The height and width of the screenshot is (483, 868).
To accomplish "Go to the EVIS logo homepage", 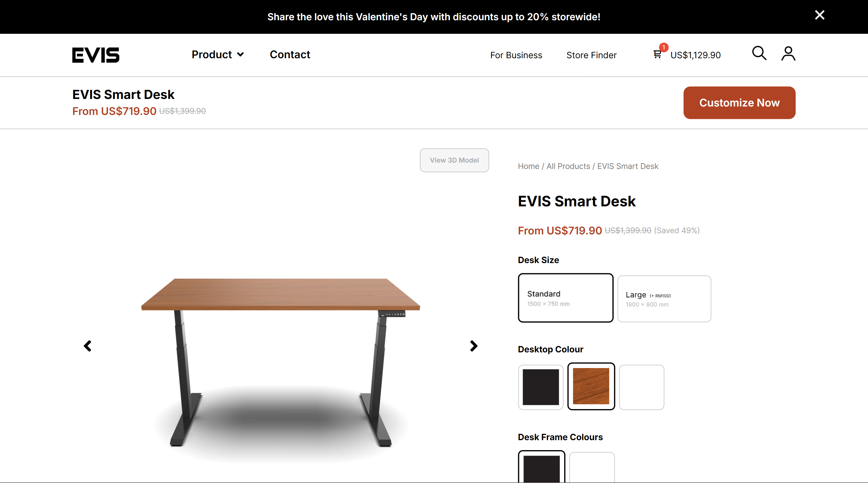I will coord(96,55).
